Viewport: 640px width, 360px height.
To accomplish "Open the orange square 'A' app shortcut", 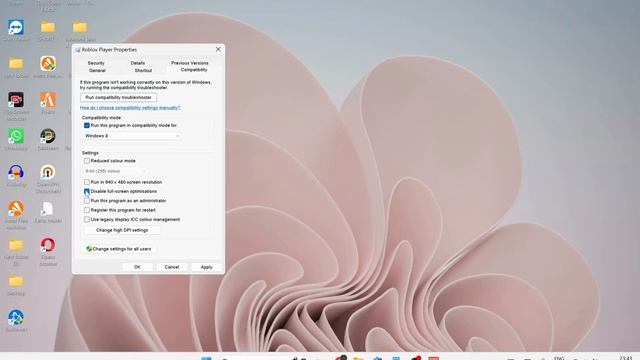I will (x=48, y=100).
